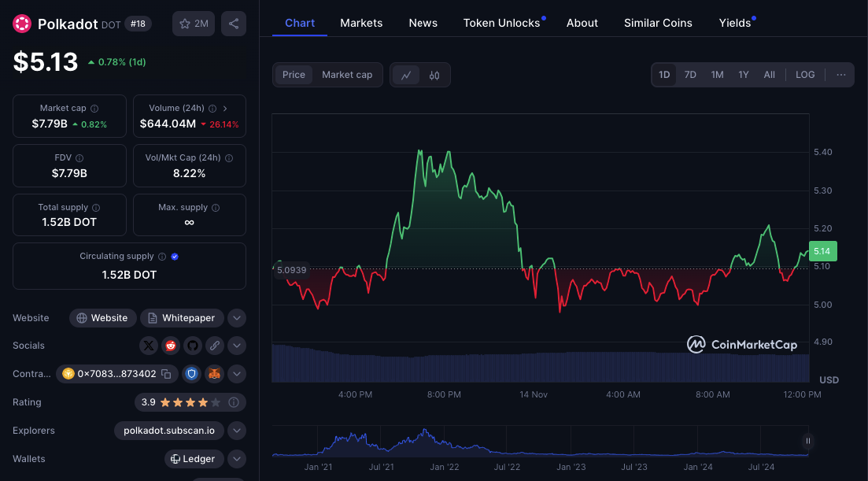Switch to candlestick chart view

click(x=434, y=75)
